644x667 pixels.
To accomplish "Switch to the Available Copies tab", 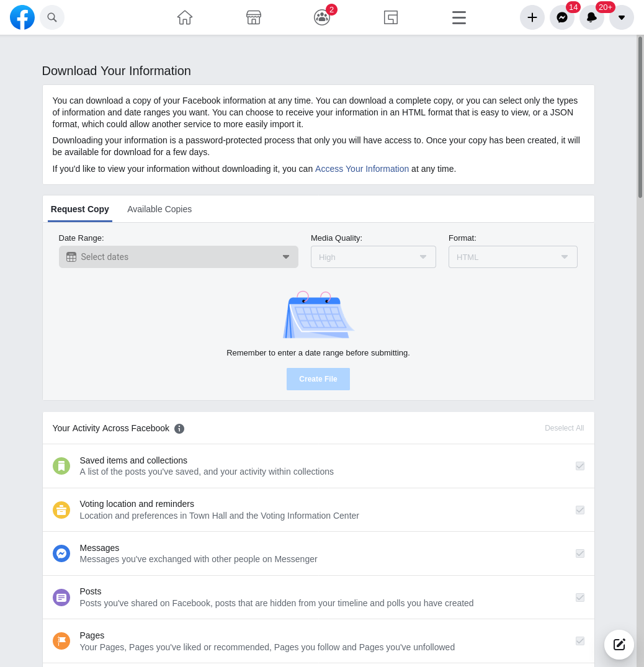I will [x=159, y=209].
